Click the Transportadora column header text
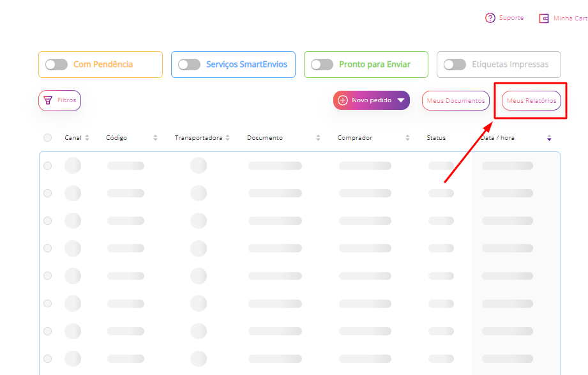 (199, 138)
